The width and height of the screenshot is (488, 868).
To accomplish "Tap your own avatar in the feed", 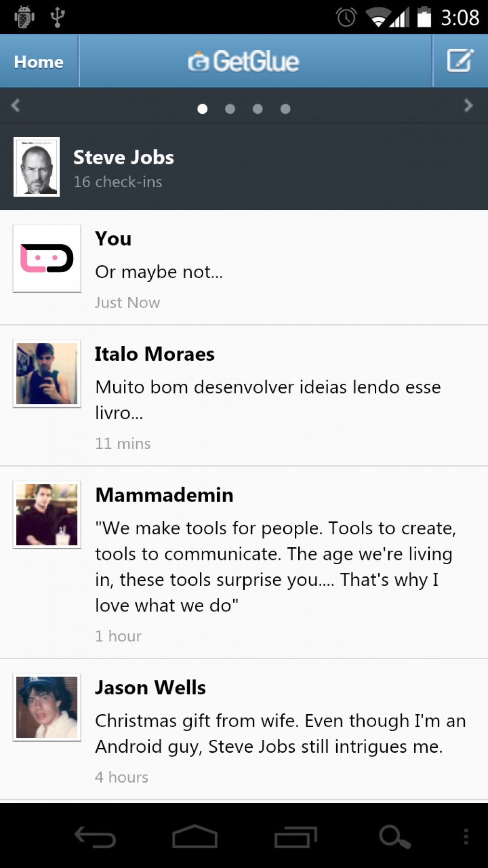I will point(47,258).
